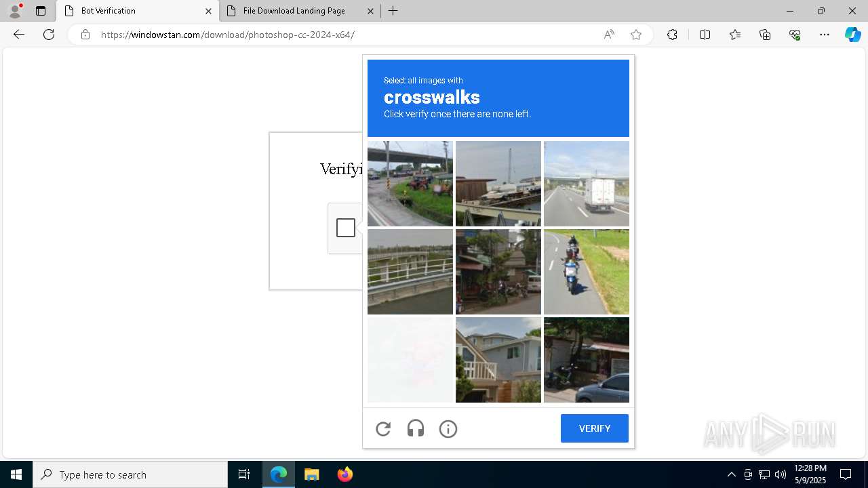Refresh the current page
The width and height of the screenshot is (868, 488).
49,35
